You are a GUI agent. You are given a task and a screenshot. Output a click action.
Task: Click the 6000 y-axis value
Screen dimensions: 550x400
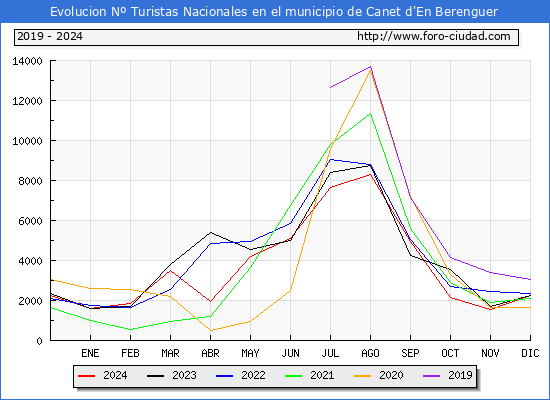tap(31, 221)
